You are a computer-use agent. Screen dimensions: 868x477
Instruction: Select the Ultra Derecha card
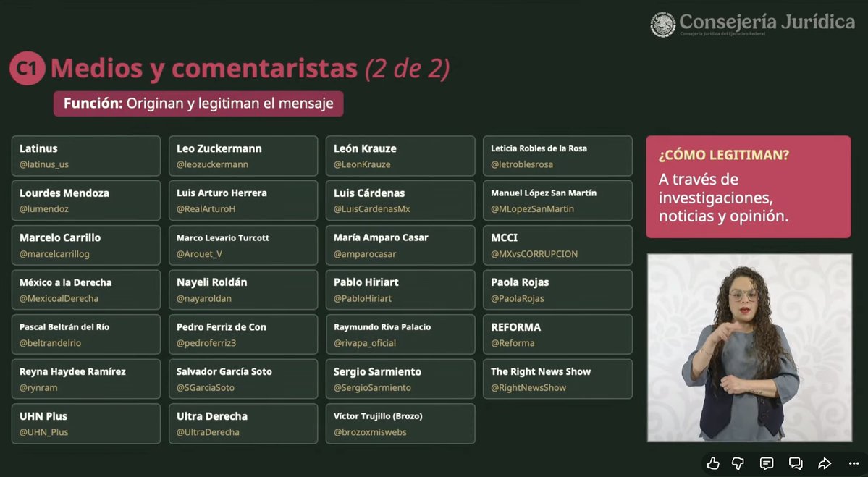click(x=243, y=424)
